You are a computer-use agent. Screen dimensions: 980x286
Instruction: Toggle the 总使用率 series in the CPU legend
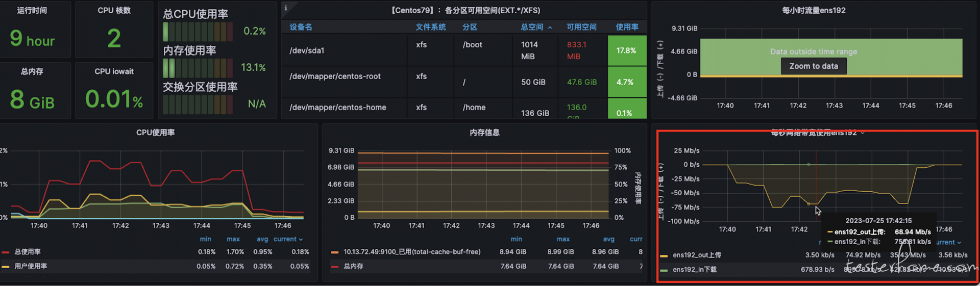tap(28, 252)
